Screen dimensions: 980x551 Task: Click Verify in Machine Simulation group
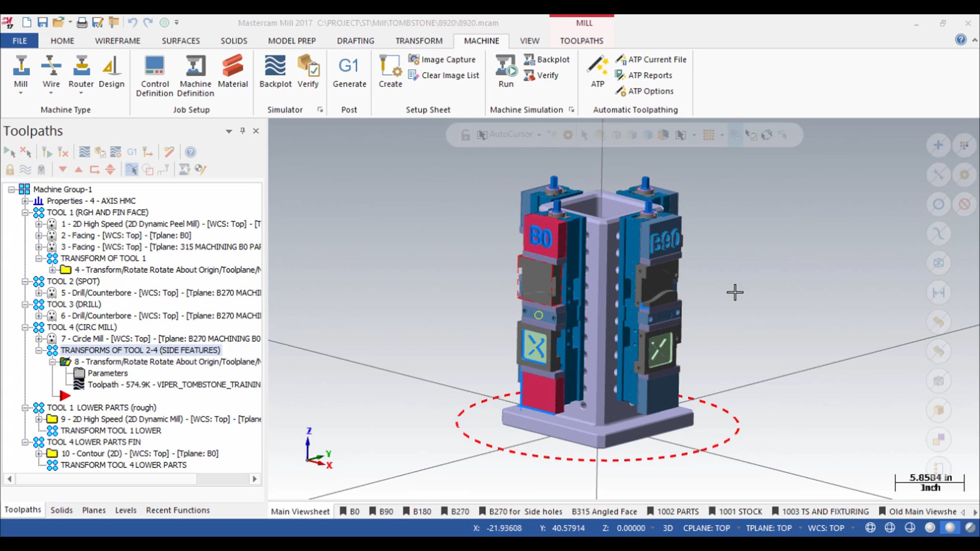541,76
